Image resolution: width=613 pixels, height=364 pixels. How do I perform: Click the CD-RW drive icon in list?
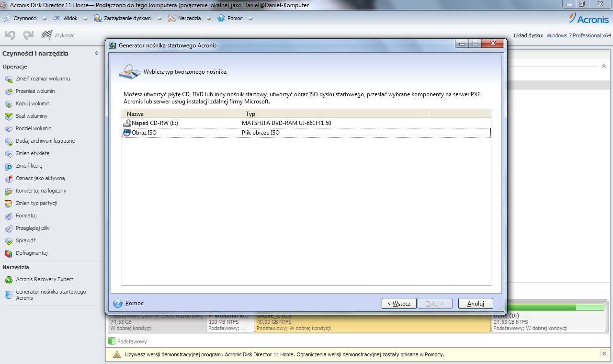(127, 123)
